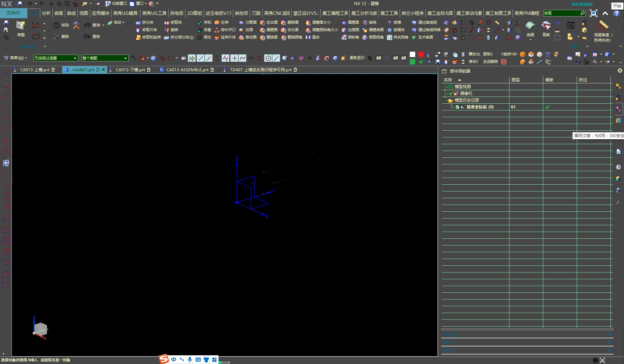The width and height of the screenshot is (624, 364).
Task: Select the 修剪体 trim body tool
Action: click(x=173, y=22)
